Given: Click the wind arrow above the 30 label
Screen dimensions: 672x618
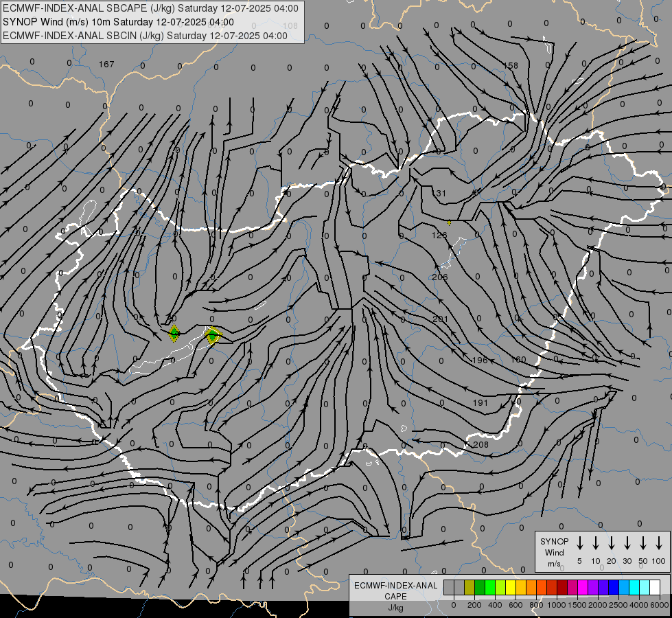Looking at the screenshot, I should tap(627, 543).
